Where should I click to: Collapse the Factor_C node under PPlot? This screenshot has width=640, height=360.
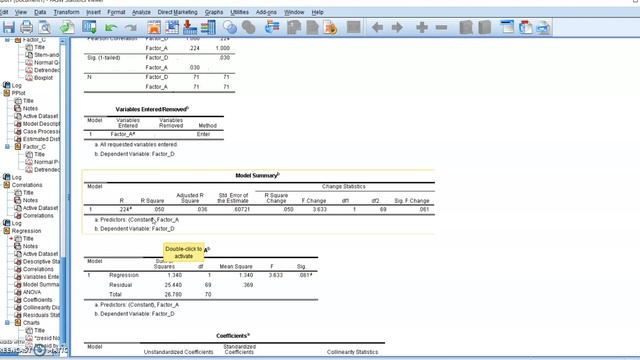pos(7,147)
